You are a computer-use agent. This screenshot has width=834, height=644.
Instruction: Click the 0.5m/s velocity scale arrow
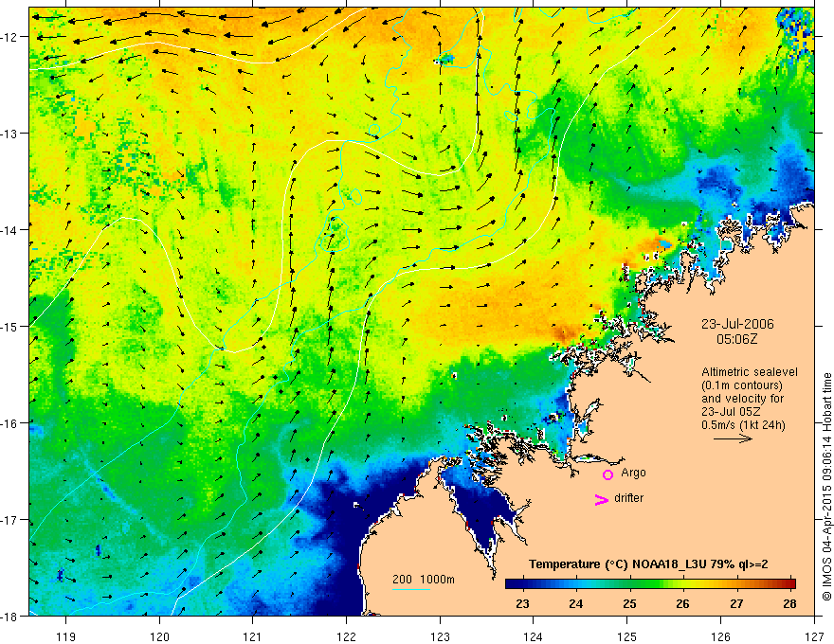pos(733,438)
